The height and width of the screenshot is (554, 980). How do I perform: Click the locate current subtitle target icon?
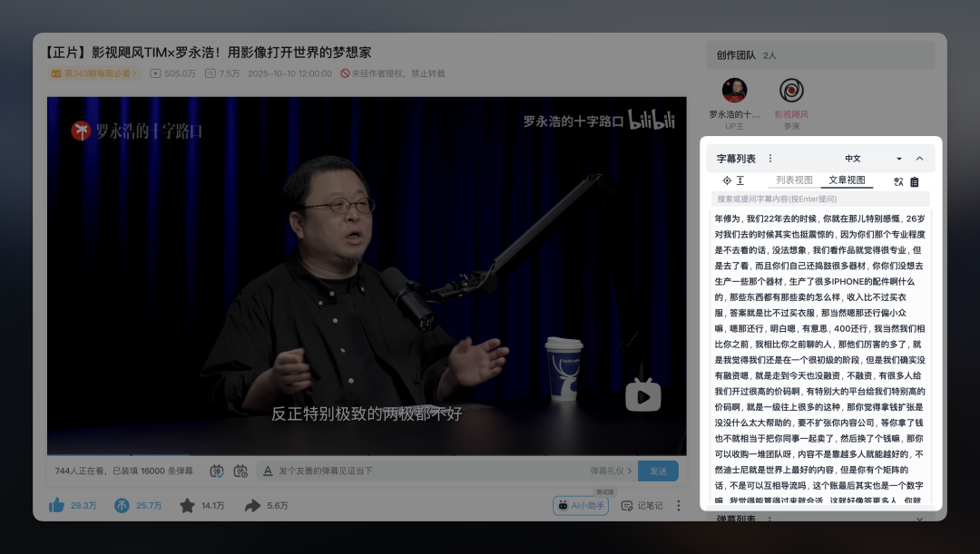[x=727, y=180]
